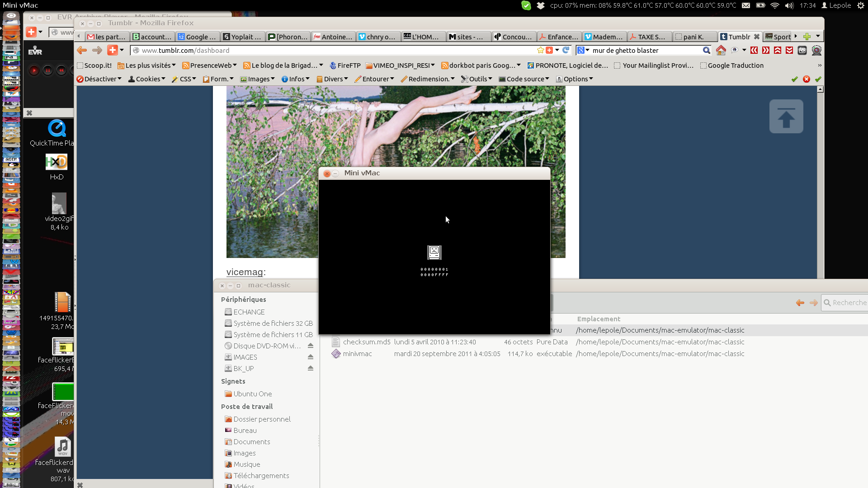Click the scroll-to-top arrow on the Tumblr dashboard
The image size is (868, 488).
(786, 117)
